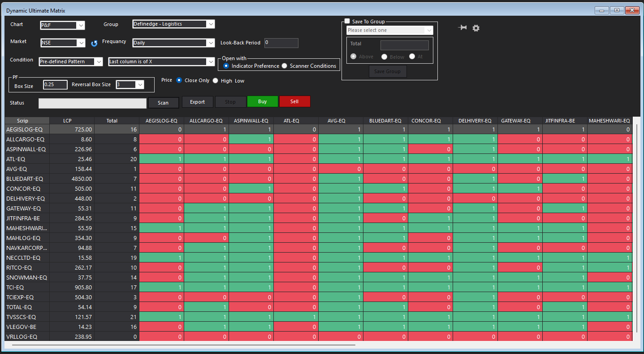Sort by the LCP column header
The height and width of the screenshot is (354, 644).
point(72,121)
